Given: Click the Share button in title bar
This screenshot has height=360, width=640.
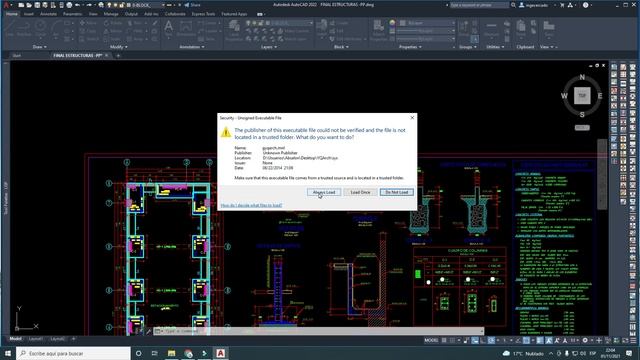Looking at the screenshot, I should [x=192, y=5].
